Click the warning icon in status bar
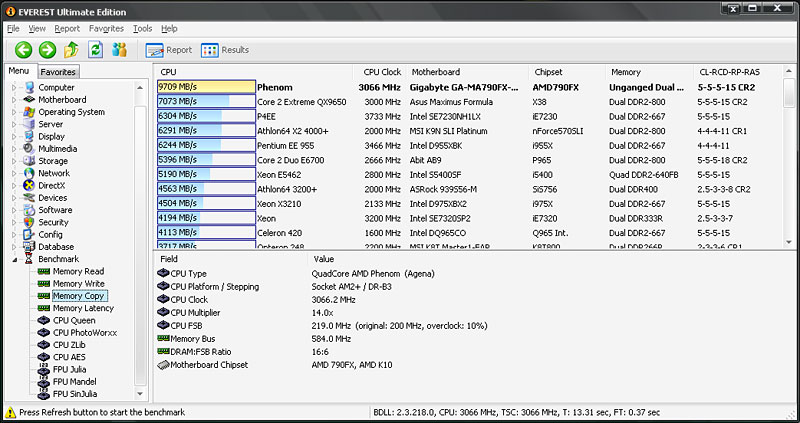 click(x=10, y=412)
